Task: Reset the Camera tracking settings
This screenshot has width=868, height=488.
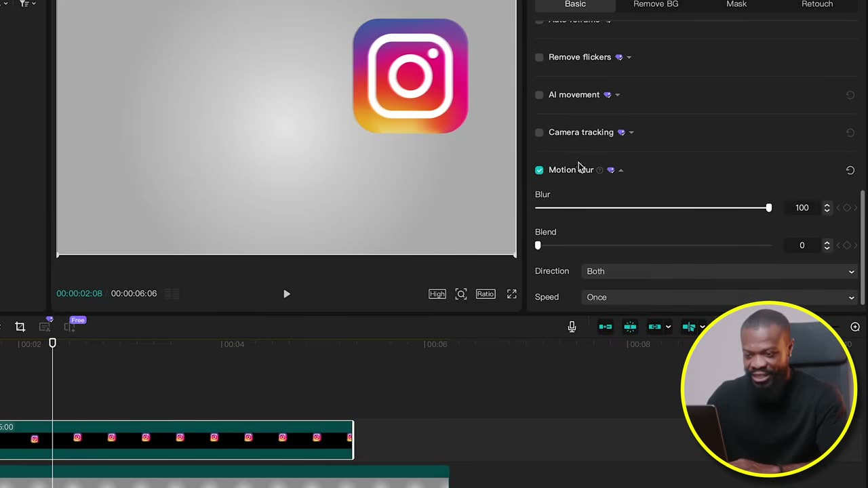Action: [850, 133]
